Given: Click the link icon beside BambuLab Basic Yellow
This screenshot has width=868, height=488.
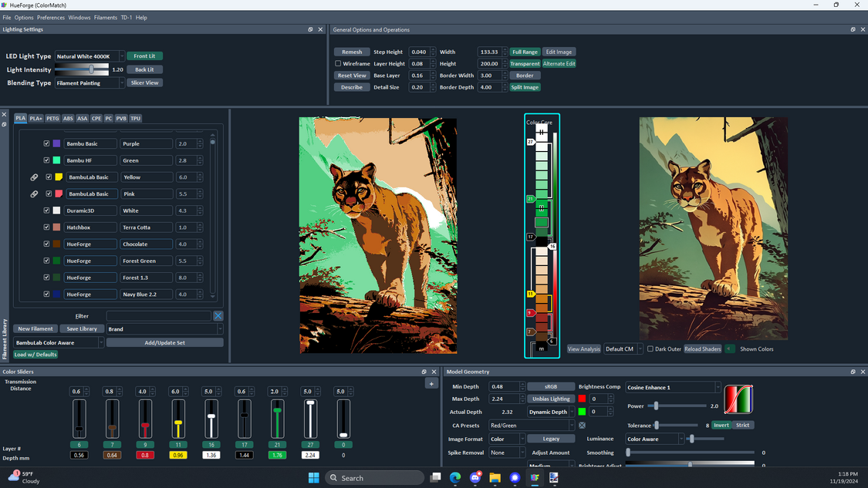Looking at the screenshot, I should 34,177.
